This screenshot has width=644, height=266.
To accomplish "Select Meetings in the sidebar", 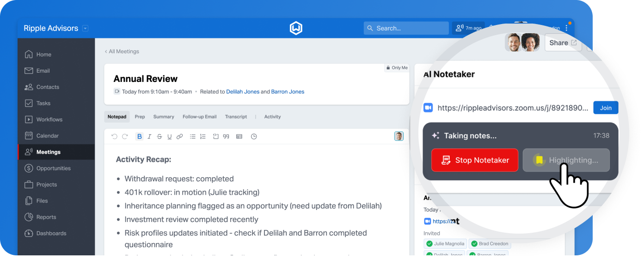I will (x=56, y=152).
